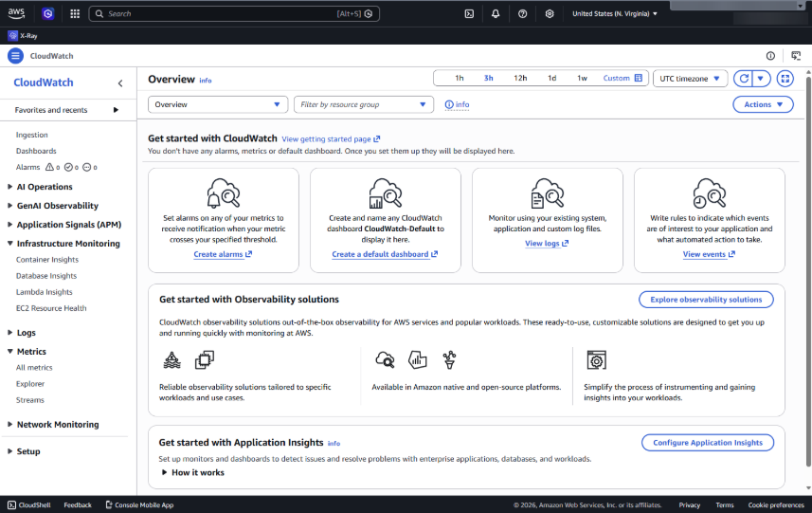Show insufficient data alarms count

[x=90, y=168]
